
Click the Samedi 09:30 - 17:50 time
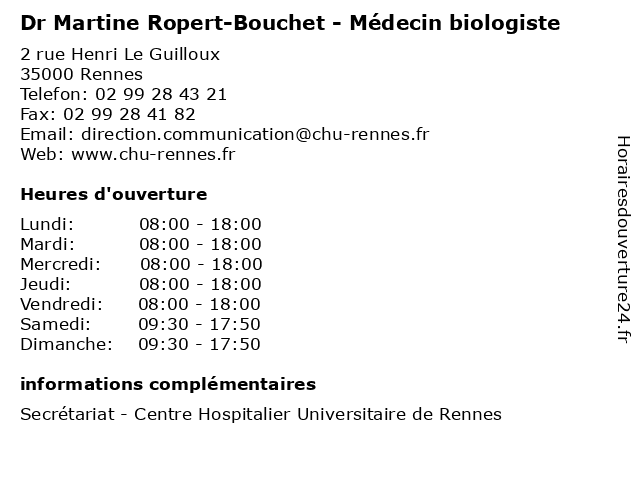(x=199, y=324)
